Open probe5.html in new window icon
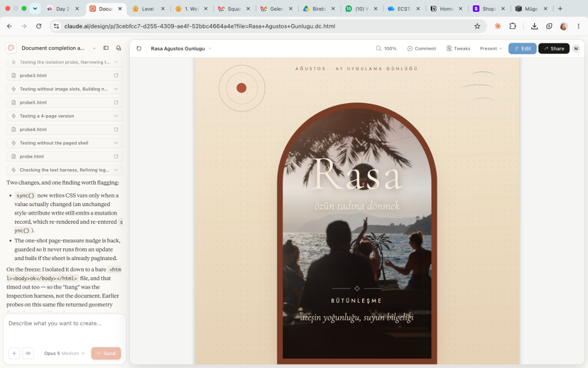This screenshot has width=588, height=368. click(x=116, y=103)
